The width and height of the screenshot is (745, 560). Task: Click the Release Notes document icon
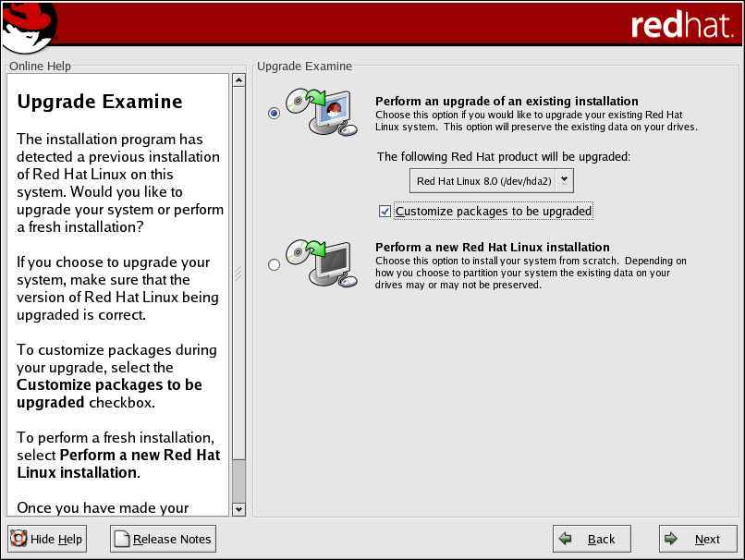pyautogui.click(x=122, y=539)
